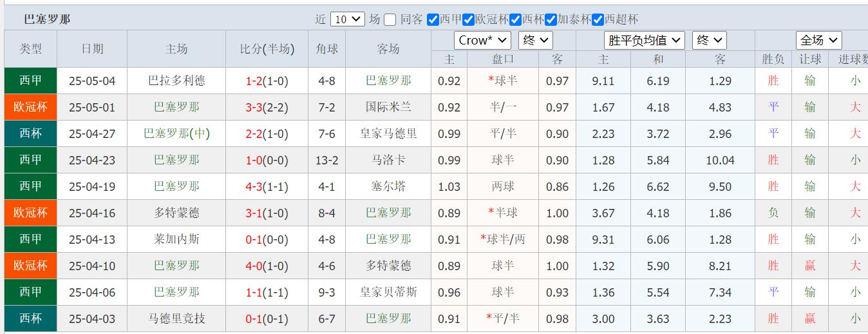Uncheck the 西甲 league filter

point(433,19)
